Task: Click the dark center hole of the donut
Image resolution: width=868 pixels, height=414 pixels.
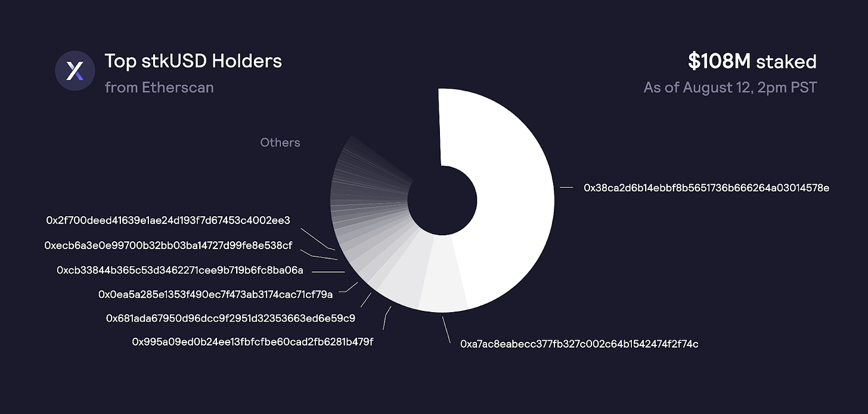Action: click(x=442, y=200)
